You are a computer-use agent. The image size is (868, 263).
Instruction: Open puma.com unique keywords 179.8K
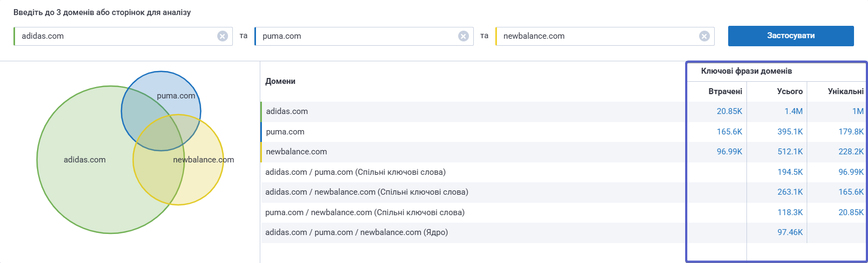pyautogui.click(x=851, y=132)
